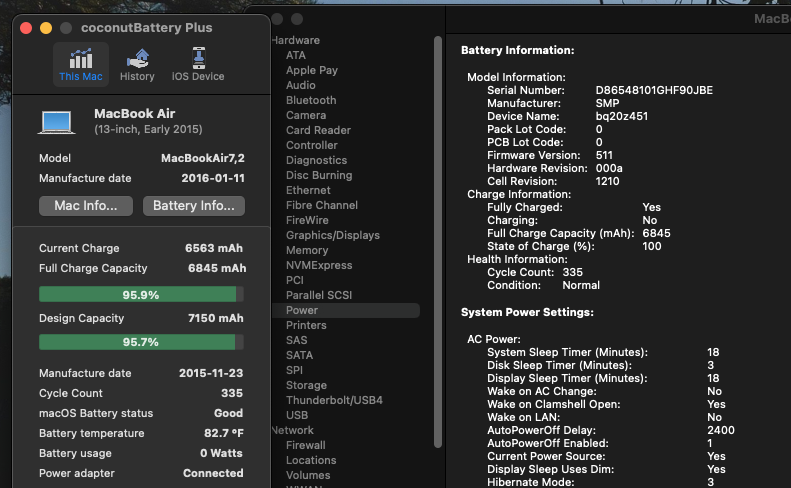Image resolution: width=791 pixels, height=488 pixels.
Task: Select Audio in the hardware list
Action: click(301, 85)
